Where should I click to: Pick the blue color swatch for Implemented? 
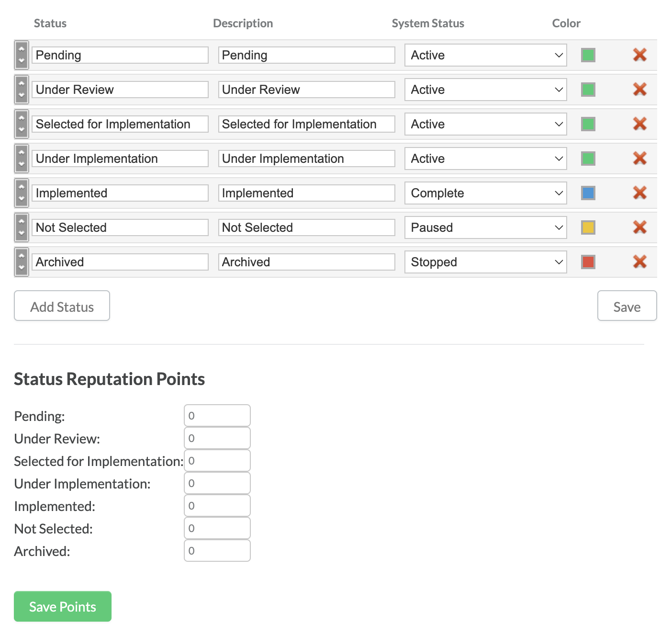click(588, 193)
